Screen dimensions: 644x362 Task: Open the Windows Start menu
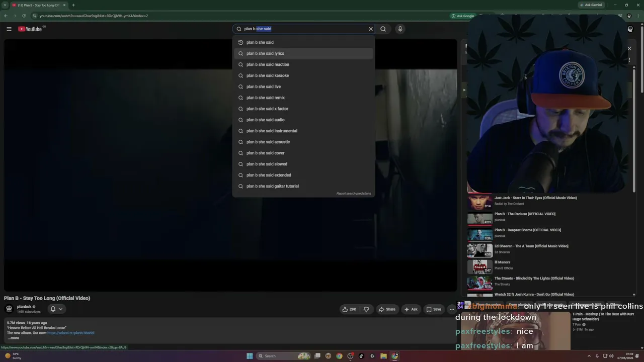(x=250, y=356)
